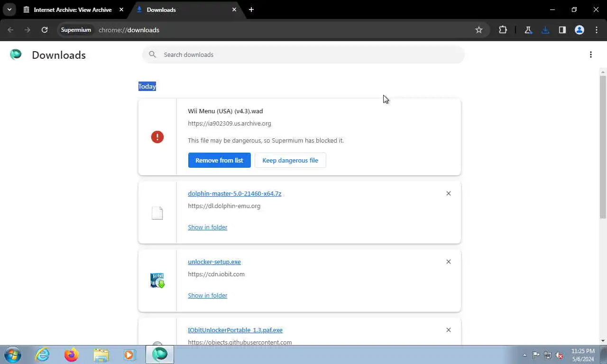Image resolution: width=607 pixels, height=364 pixels.
Task: Open the browser three-dot menu
Action: pos(596,30)
